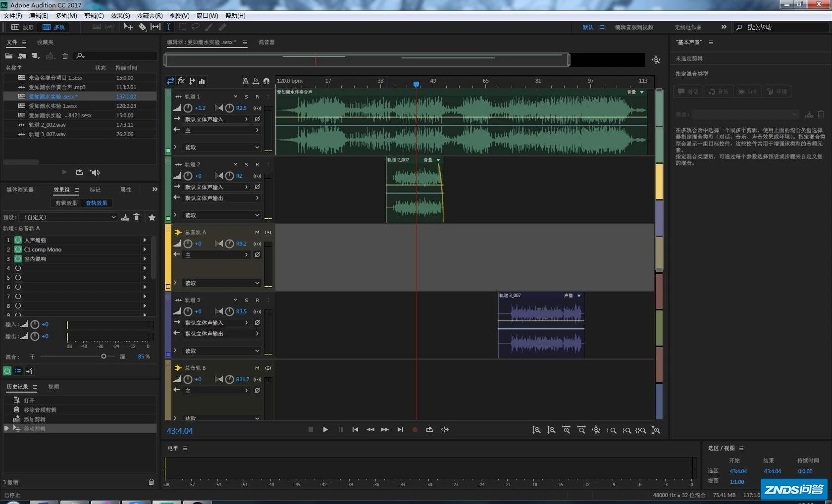Click trash icon in Files panel
The image size is (832, 504).
coord(65,56)
